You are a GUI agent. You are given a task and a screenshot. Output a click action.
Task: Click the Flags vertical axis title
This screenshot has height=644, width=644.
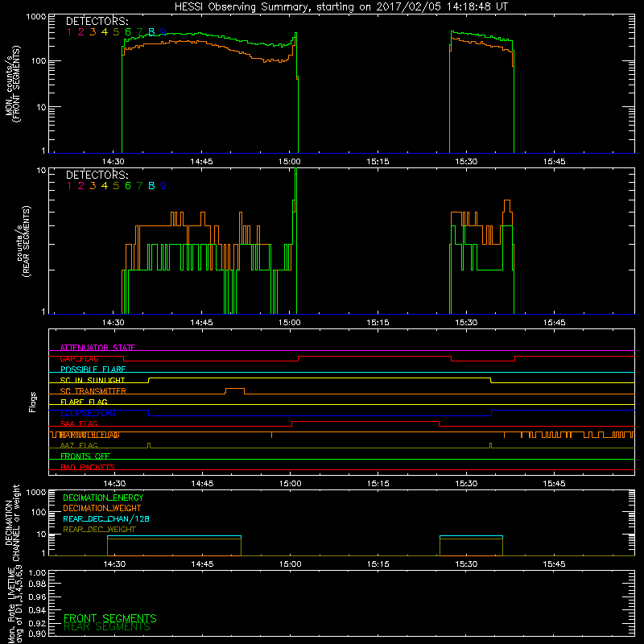pos(33,402)
